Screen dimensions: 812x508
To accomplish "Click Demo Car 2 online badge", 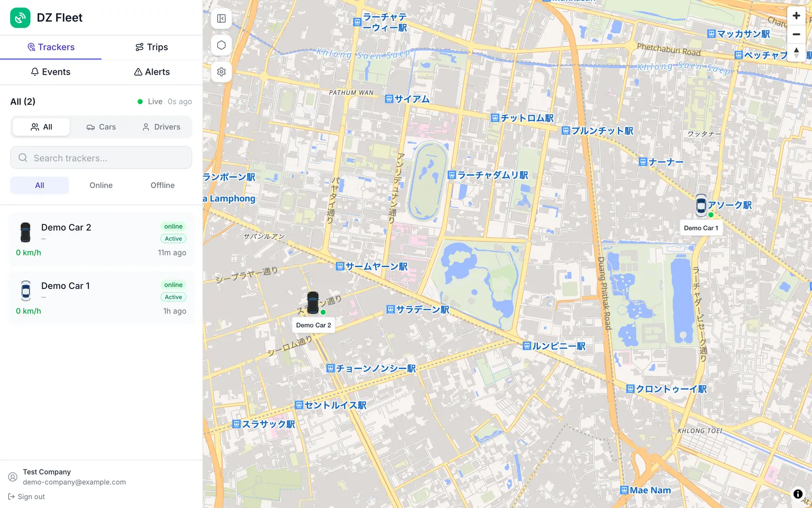I will (173, 227).
